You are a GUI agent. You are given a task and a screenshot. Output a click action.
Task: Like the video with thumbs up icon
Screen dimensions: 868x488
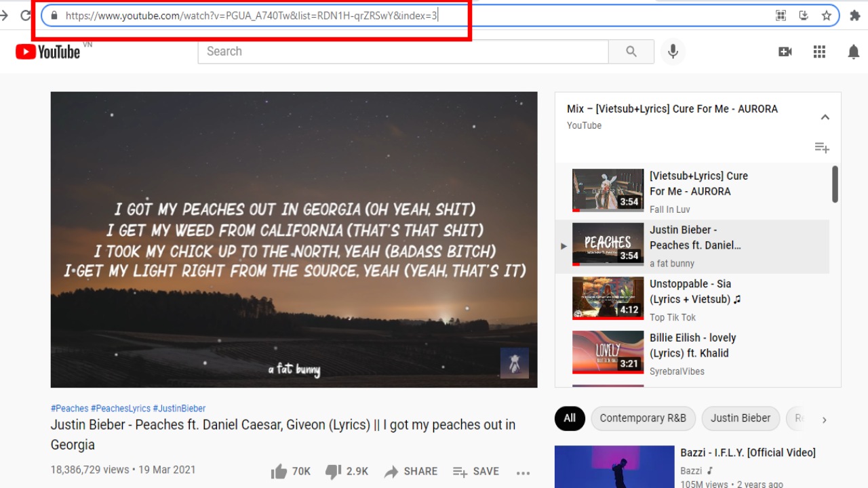(279, 472)
